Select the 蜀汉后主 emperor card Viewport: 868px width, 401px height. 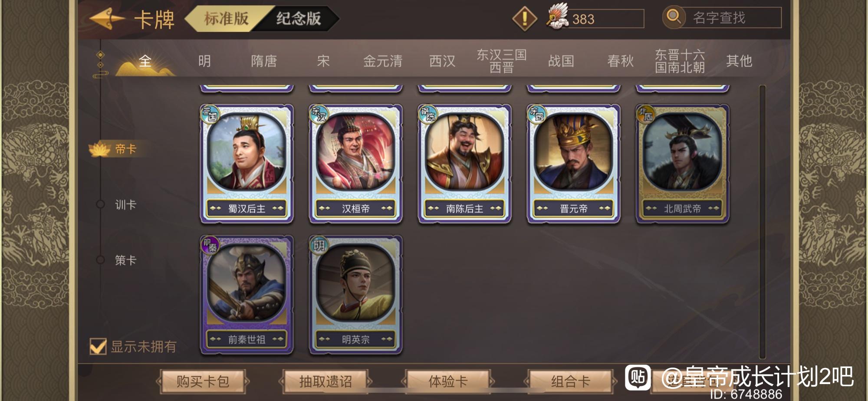tap(247, 164)
